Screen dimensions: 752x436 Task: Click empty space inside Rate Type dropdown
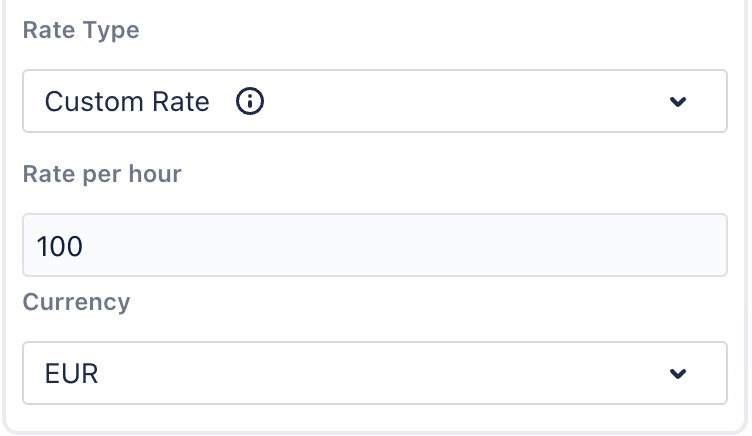(x=460, y=101)
